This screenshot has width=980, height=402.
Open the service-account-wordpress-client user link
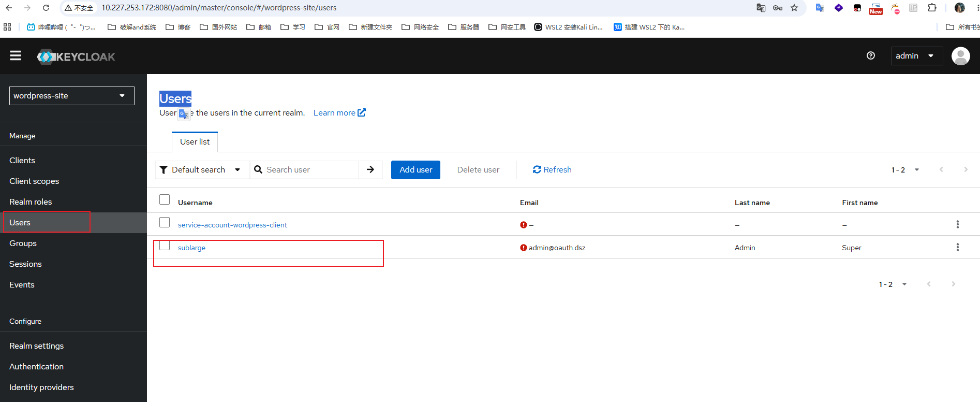click(x=232, y=225)
